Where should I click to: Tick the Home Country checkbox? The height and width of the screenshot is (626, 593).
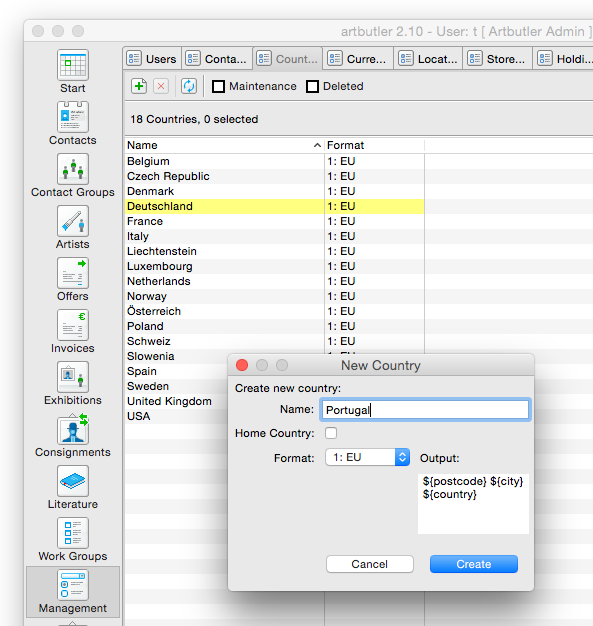(x=331, y=433)
